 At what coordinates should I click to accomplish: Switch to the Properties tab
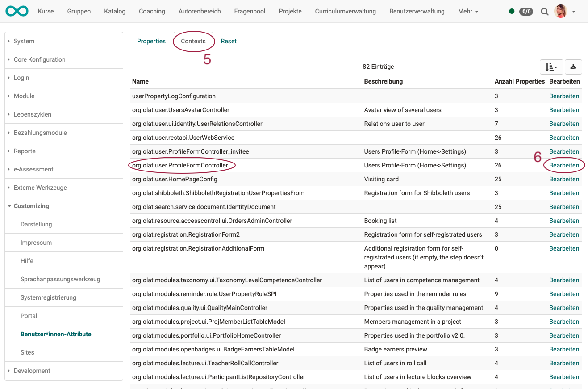[151, 41]
